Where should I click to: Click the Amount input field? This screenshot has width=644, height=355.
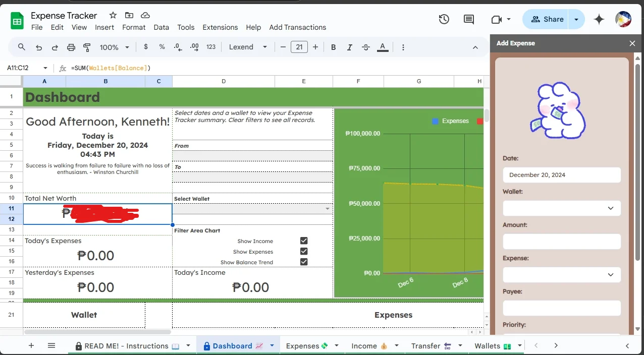(562, 242)
